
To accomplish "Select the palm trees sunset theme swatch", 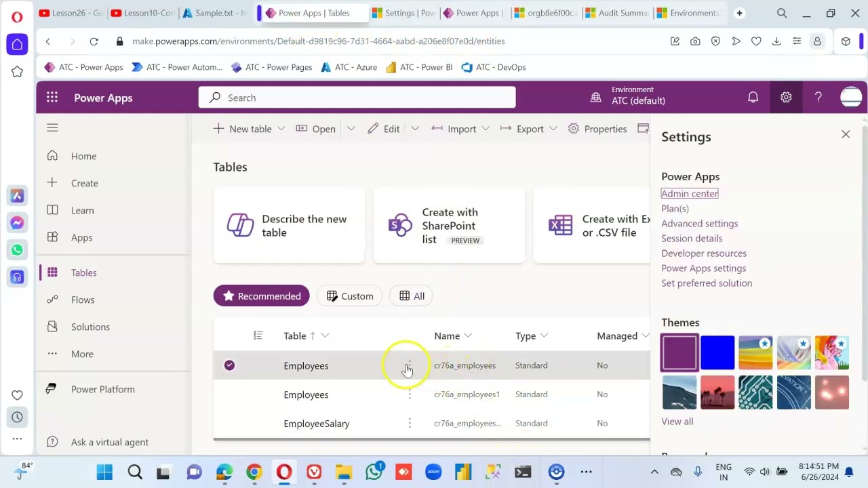I will tap(717, 392).
